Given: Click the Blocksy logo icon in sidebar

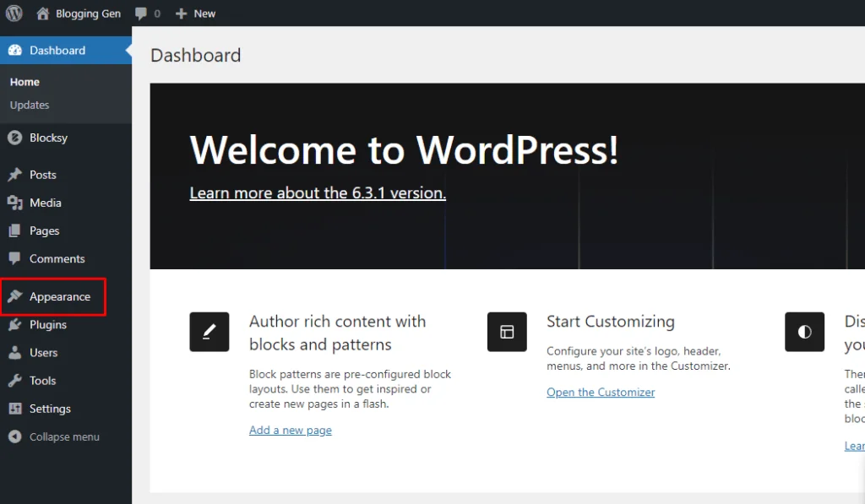Looking at the screenshot, I should [x=15, y=138].
